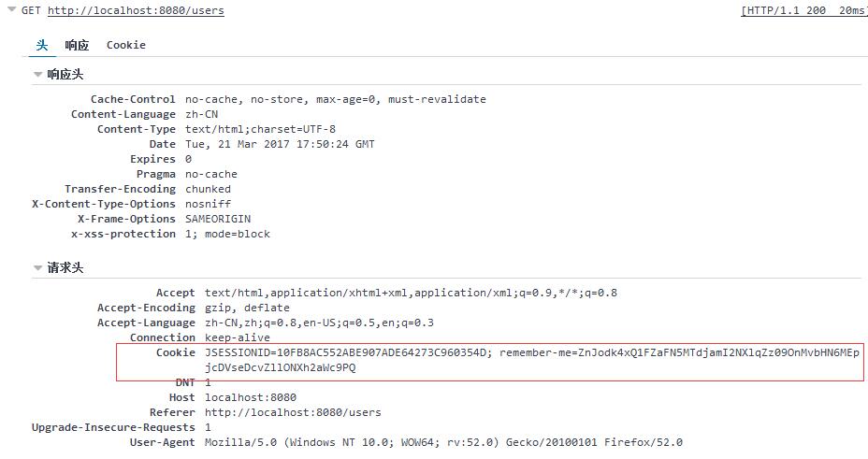Click the Accept-Language header value
Image resolution: width=868 pixels, height=459 pixels.
click(319, 323)
